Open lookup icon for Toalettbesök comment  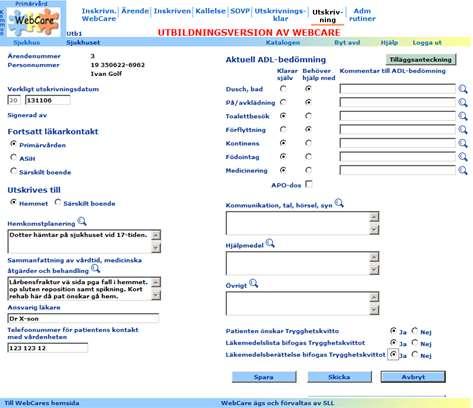click(x=463, y=116)
